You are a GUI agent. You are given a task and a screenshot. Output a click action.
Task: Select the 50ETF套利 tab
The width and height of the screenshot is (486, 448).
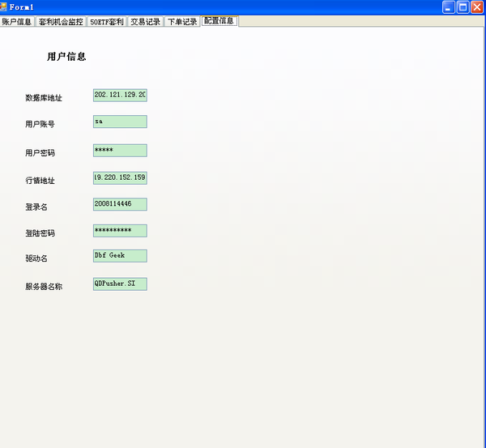(107, 22)
